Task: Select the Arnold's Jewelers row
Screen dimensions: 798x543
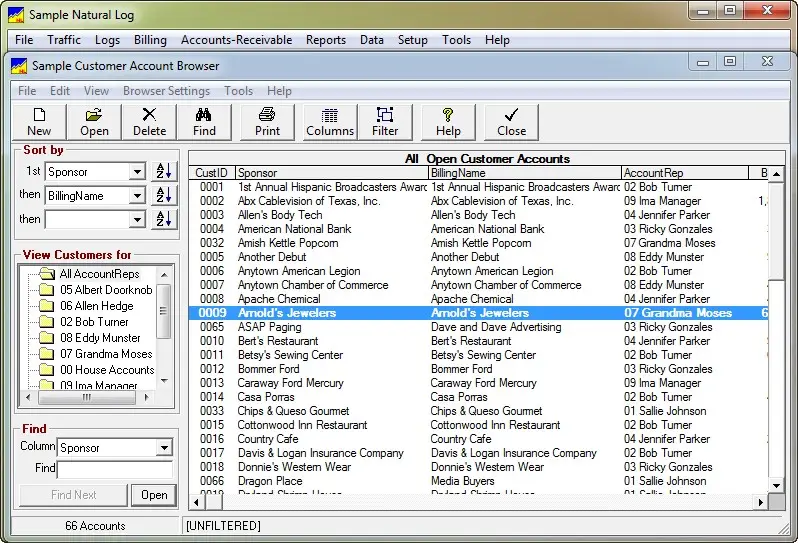Action: point(478,312)
